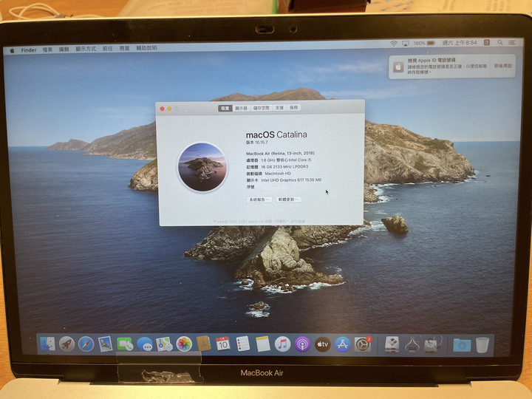The image size is (532, 399).
Task: Click 稍後再說 on the Apple ID notification
Action: coord(502,66)
